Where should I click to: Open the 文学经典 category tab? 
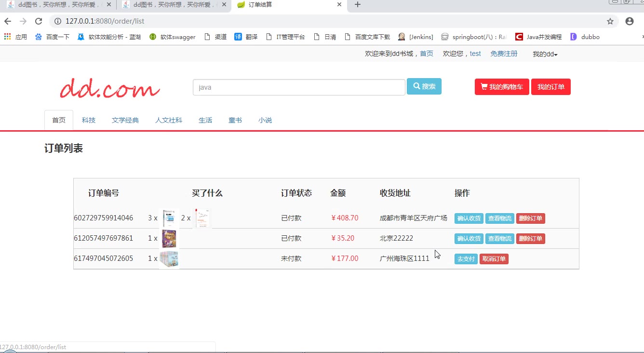point(125,120)
